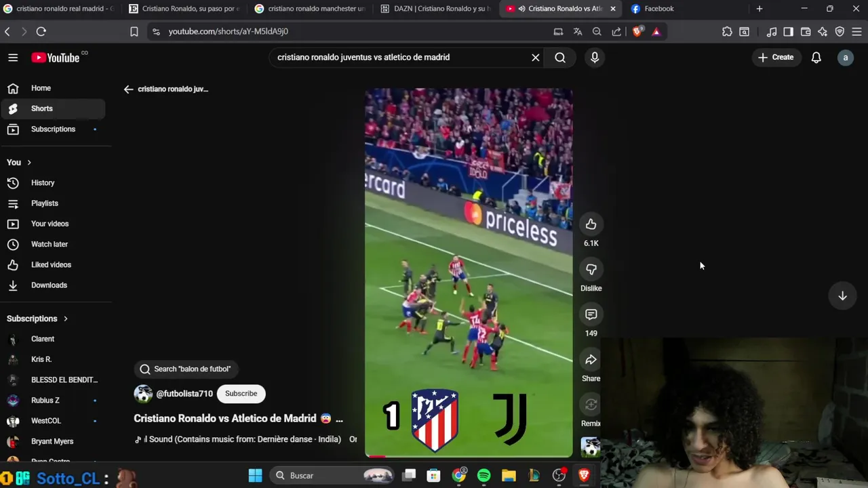Viewport: 868px width, 488px height.
Task: Expand the Subscriptions section chevron
Action: (x=66, y=319)
